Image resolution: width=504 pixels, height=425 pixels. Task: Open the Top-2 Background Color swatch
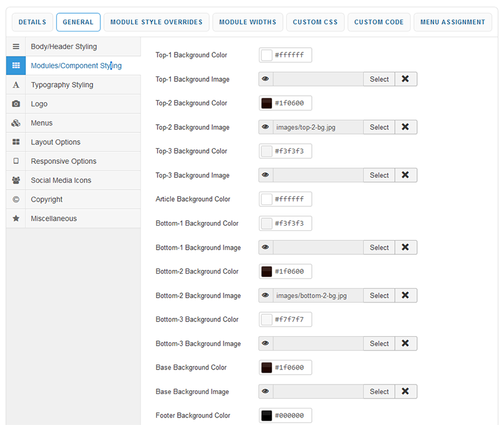pos(266,103)
